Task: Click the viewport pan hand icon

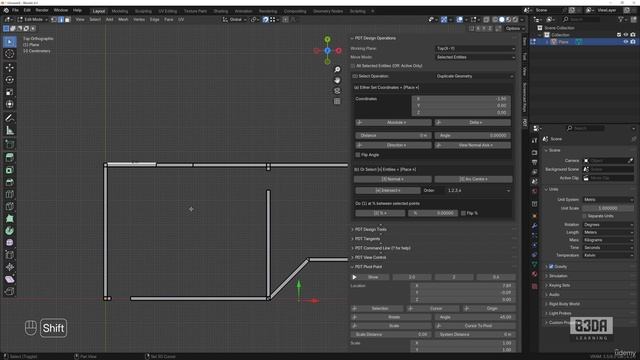Action: [x=337, y=80]
